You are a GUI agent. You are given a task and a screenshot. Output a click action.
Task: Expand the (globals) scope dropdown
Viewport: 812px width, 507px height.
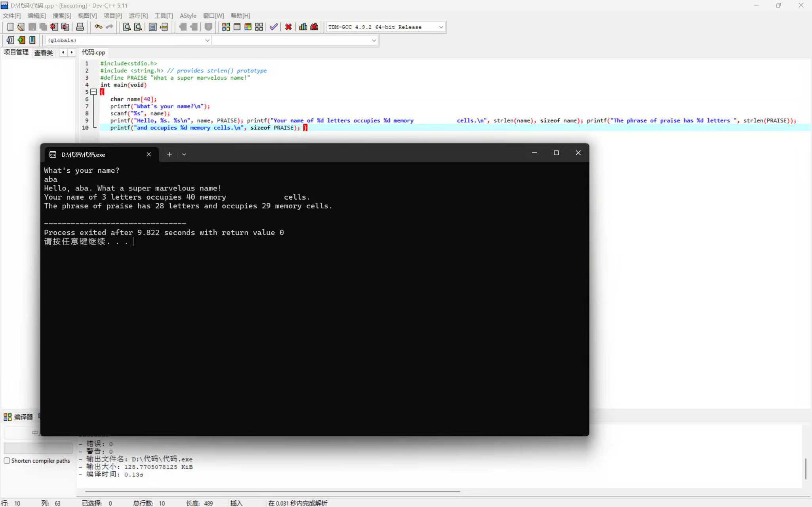pos(207,40)
